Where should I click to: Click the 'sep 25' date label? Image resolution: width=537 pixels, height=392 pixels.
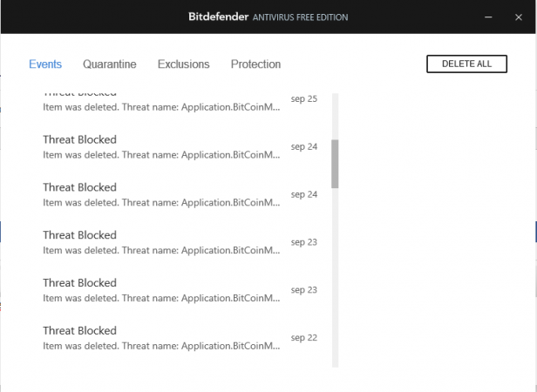pos(304,99)
